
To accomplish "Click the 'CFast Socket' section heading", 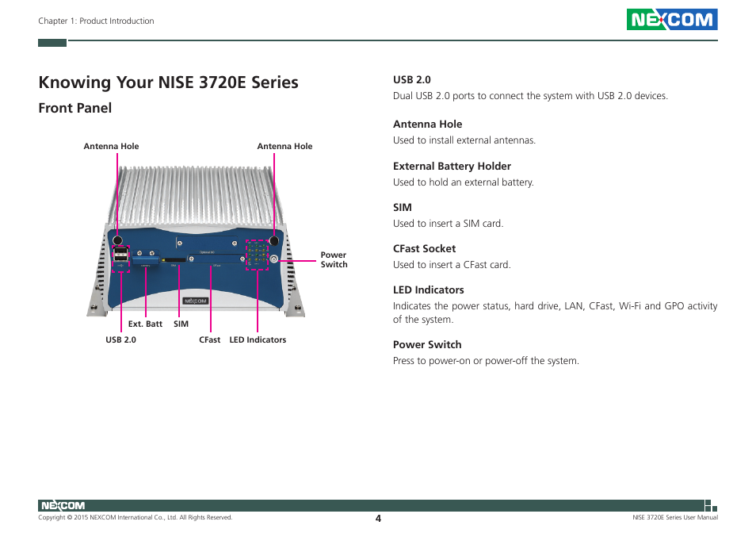I will pos(424,248).
